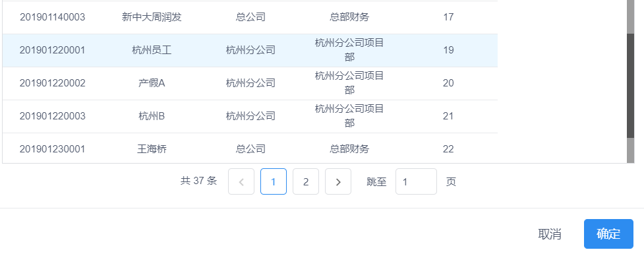
Task: Click 杭州分公司 cell in row 21
Action: point(250,116)
